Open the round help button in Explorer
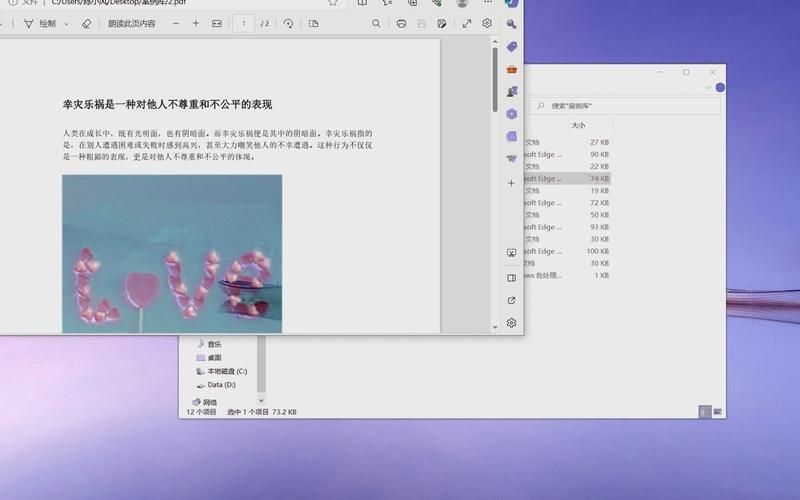 coord(720,87)
